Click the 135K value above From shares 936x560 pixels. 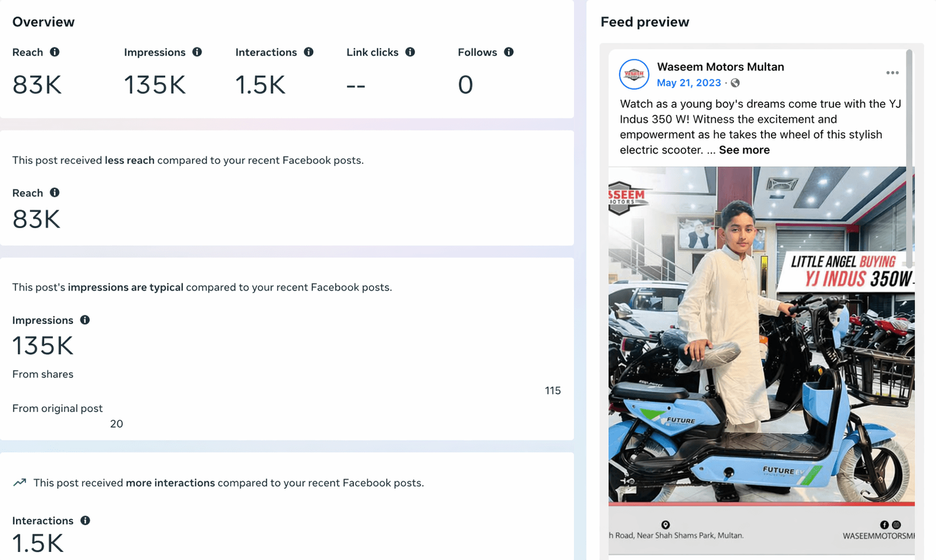[43, 346]
